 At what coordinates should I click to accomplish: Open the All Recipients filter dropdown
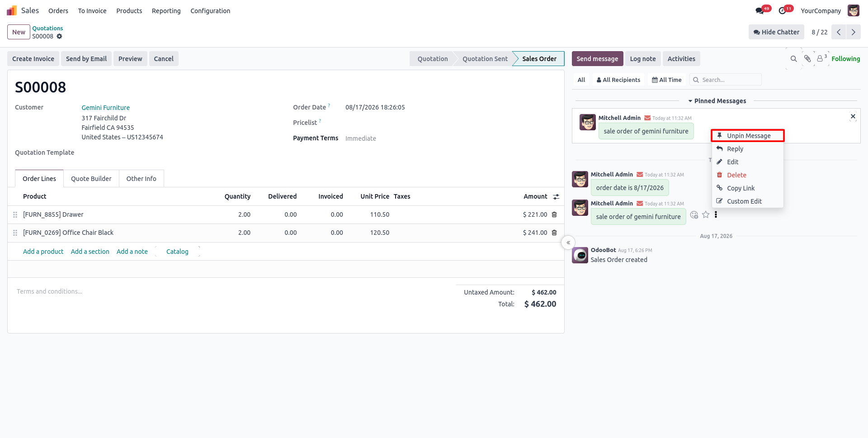coord(618,80)
